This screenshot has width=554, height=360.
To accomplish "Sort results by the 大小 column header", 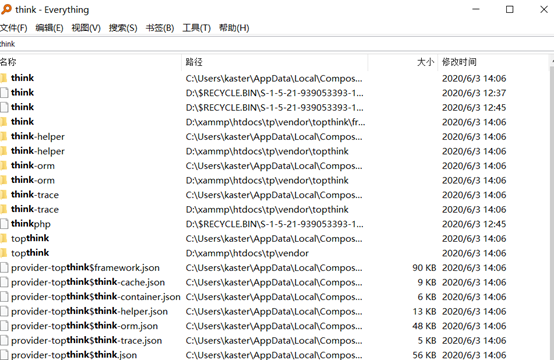I will click(x=403, y=62).
